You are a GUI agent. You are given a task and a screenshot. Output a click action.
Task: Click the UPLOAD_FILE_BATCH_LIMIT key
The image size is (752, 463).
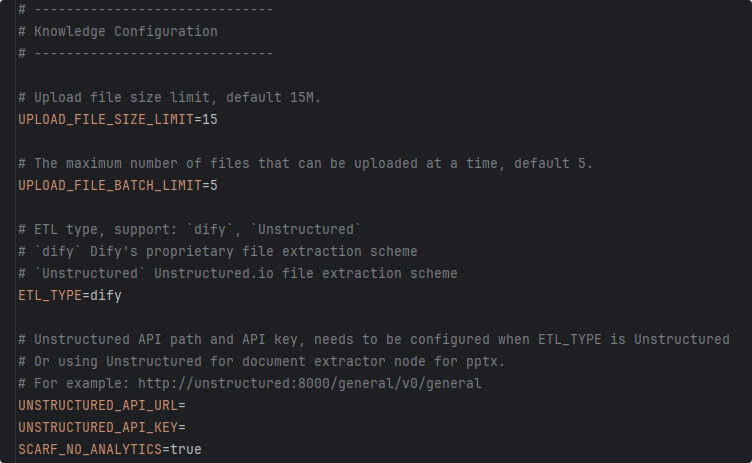[110, 186]
